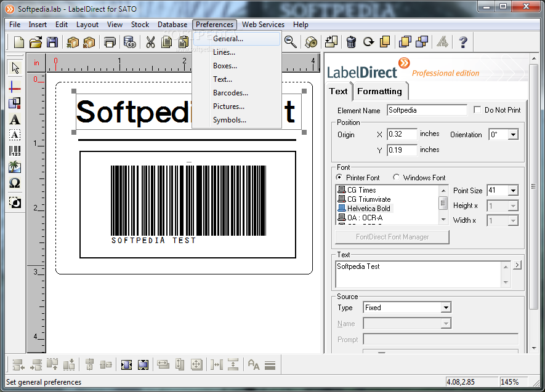Open the Width x dropdown
Screen dimensions: 545x392
(513, 220)
